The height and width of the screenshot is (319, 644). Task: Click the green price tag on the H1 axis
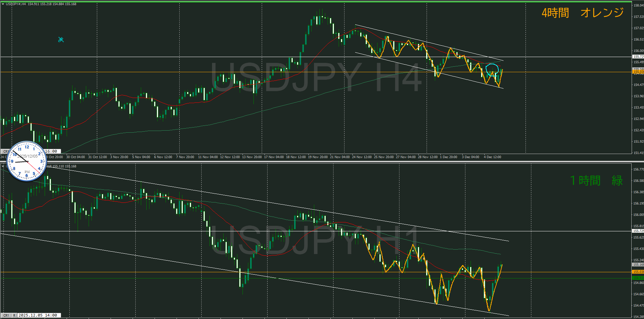(x=638, y=278)
